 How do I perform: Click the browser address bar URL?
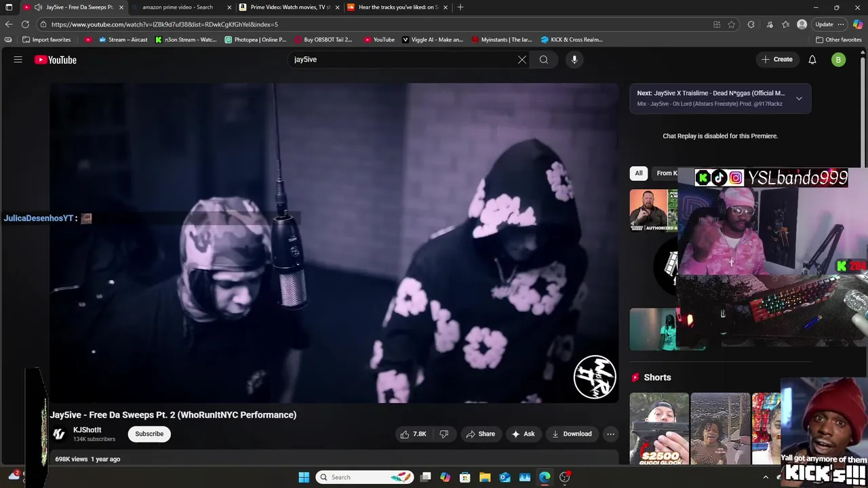click(164, 24)
